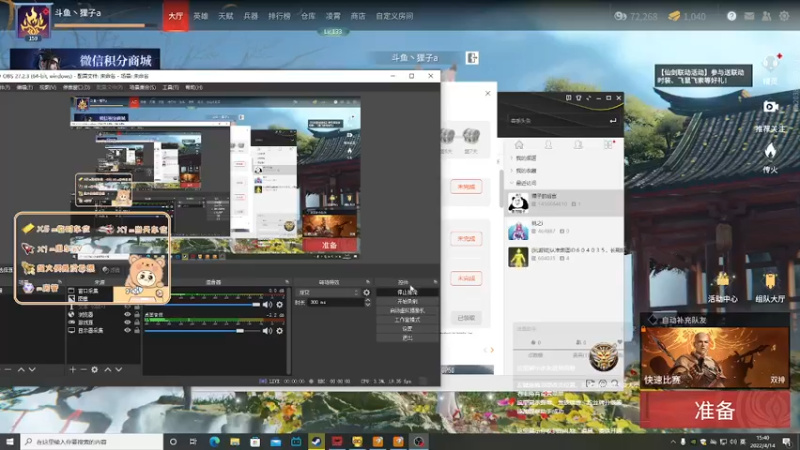
Task: Toggle 自动补充队友 checkbox
Action: click(653, 320)
